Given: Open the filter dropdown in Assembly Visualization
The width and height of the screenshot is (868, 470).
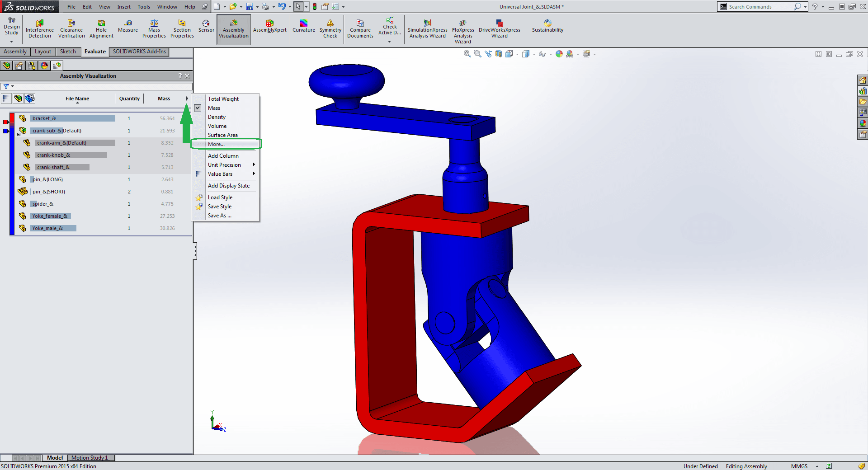Looking at the screenshot, I should click(x=9, y=86).
